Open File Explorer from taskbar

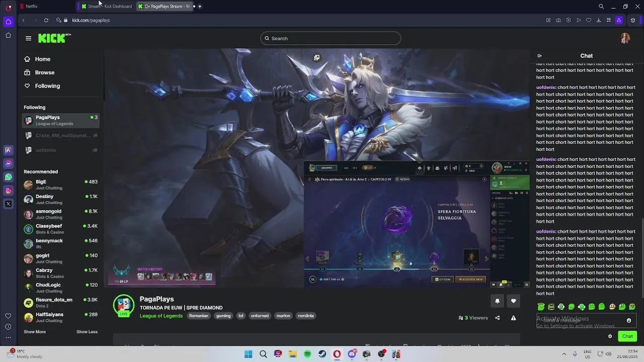point(292,354)
